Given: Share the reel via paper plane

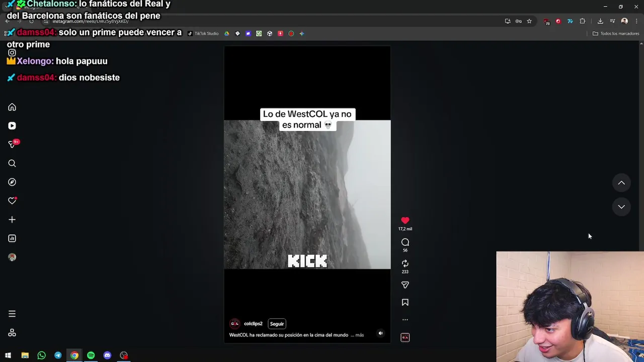Looking at the screenshot, I should 405,285.
